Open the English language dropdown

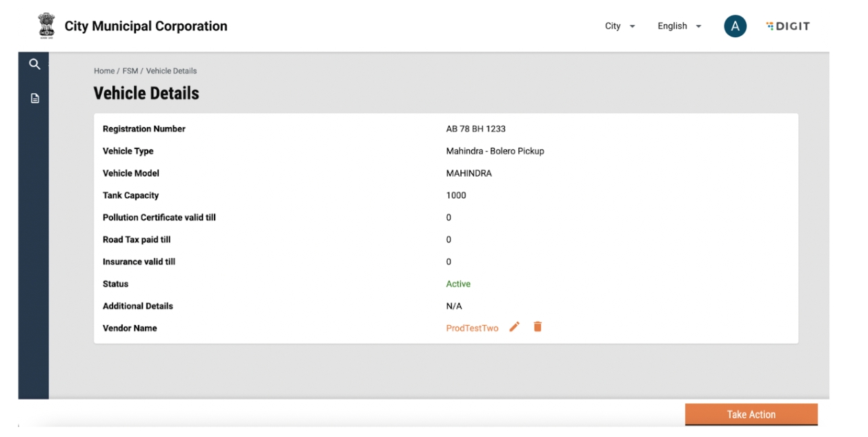click(679, 26)
